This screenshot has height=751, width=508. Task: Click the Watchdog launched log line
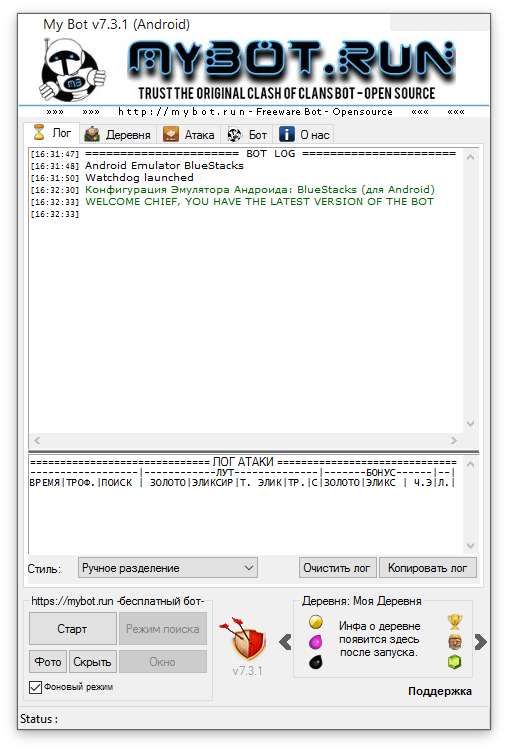click(139, 178)
